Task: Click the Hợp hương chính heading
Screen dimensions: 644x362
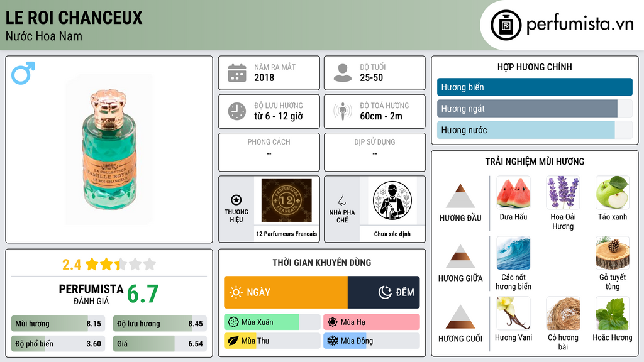Action: [535, 67]
